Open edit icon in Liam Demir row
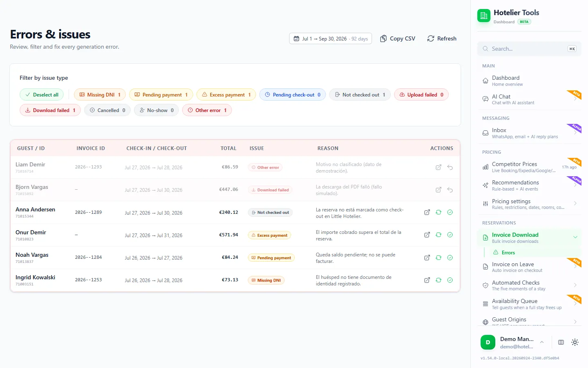 [x=439, y=167]
